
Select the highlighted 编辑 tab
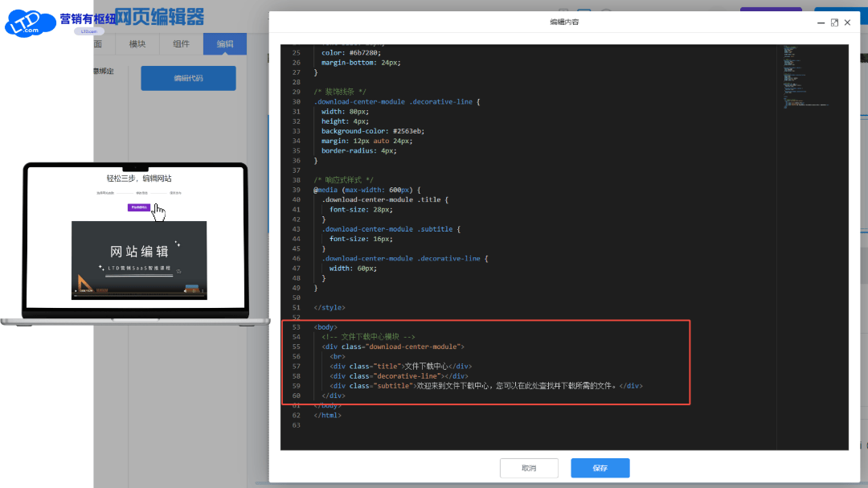[x=225, y=43]
